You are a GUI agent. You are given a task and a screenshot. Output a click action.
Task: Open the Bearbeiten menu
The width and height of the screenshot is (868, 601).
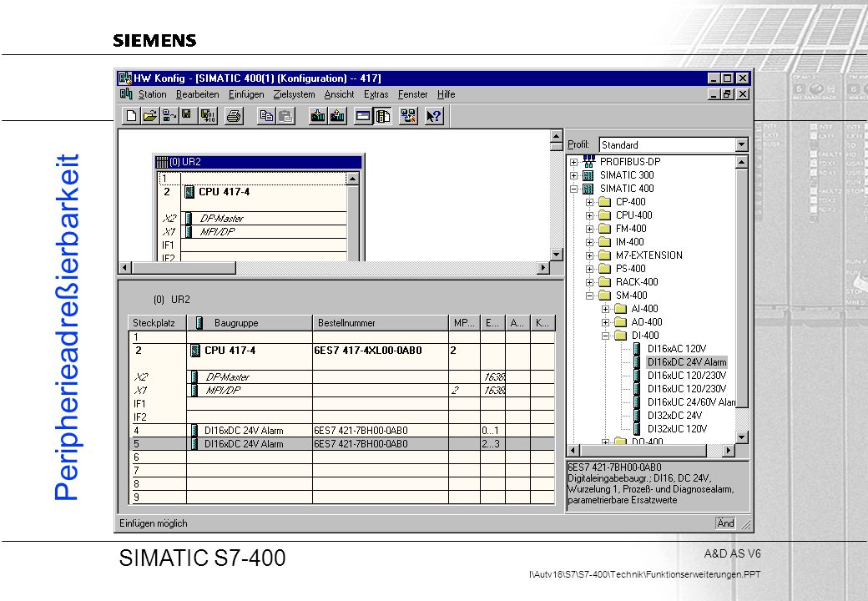click(198, 94)
